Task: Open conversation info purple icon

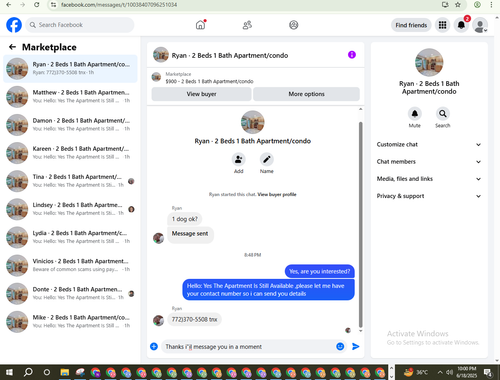Action: coord(352,55)
